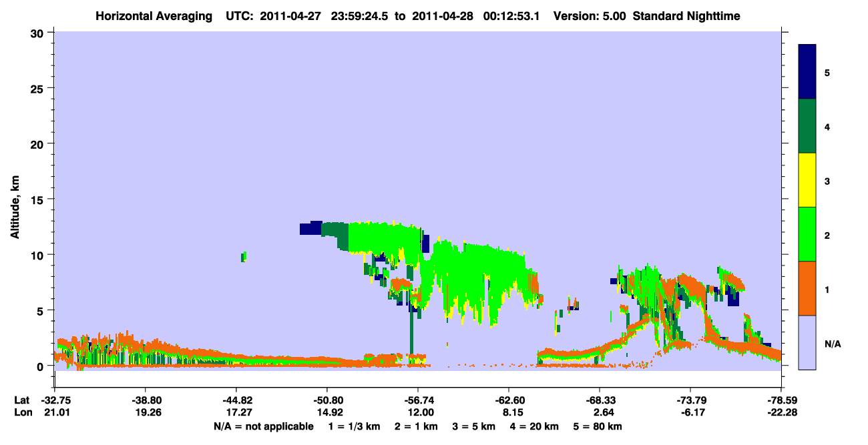Click latitude value -62.60
Viewport: 868px width, 445px height.
click(x=508, y=401)
